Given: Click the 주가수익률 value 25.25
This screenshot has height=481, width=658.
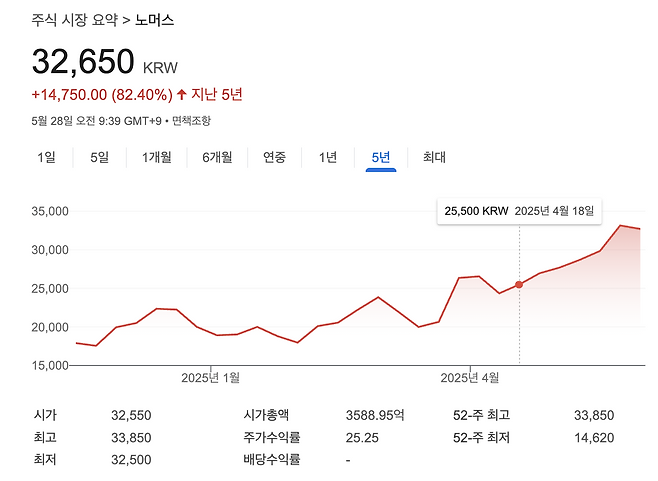Looking at the screenshot, I should (x=360, y=437).
